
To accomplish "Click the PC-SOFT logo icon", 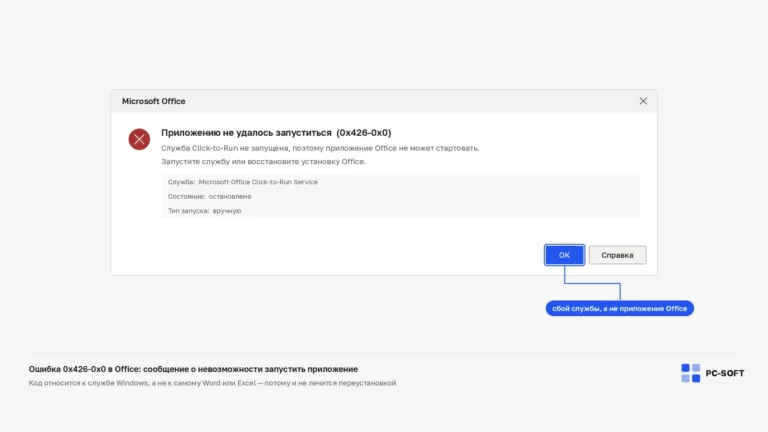I will point(691,373).
